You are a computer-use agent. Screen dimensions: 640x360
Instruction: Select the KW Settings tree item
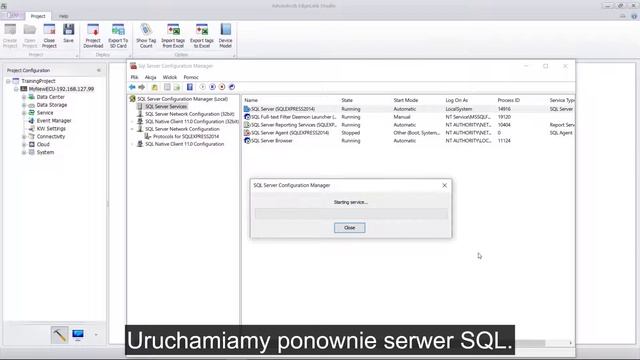coord(51,129)
